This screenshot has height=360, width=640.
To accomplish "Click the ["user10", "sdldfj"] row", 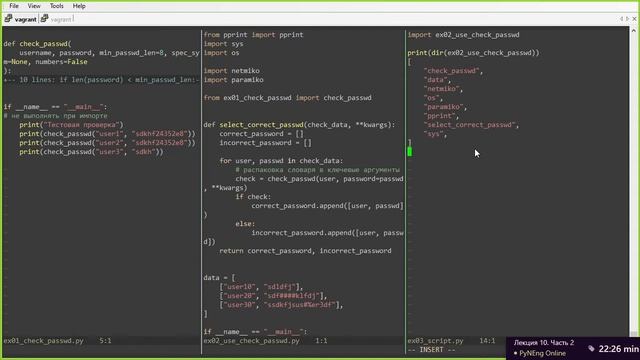I will click(261, 287).
